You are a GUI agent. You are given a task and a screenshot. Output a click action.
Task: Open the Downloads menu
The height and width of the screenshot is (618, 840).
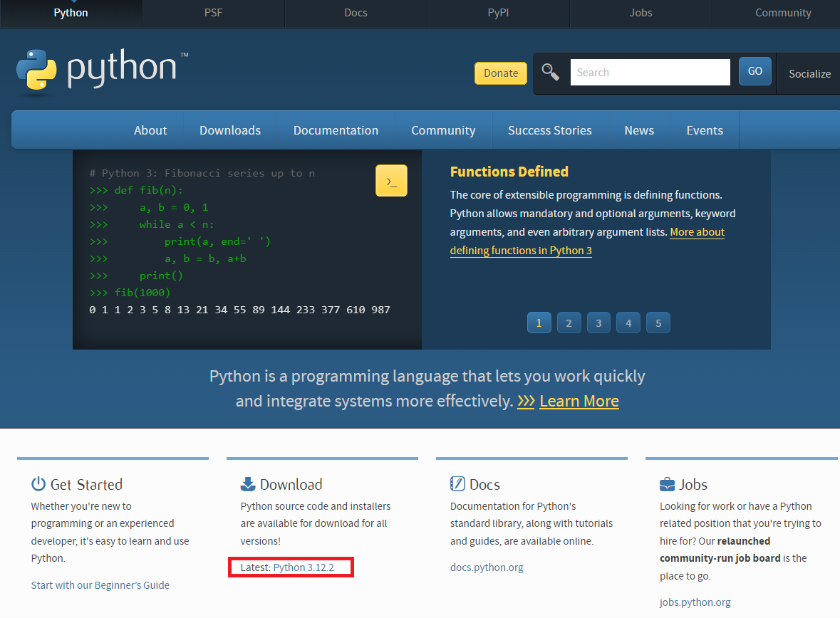230,130
